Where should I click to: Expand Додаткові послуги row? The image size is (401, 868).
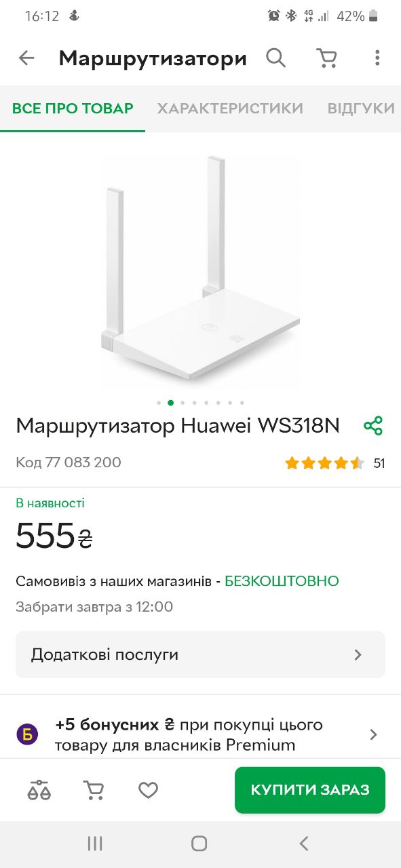pyautogui.click(x=200, y=654)
